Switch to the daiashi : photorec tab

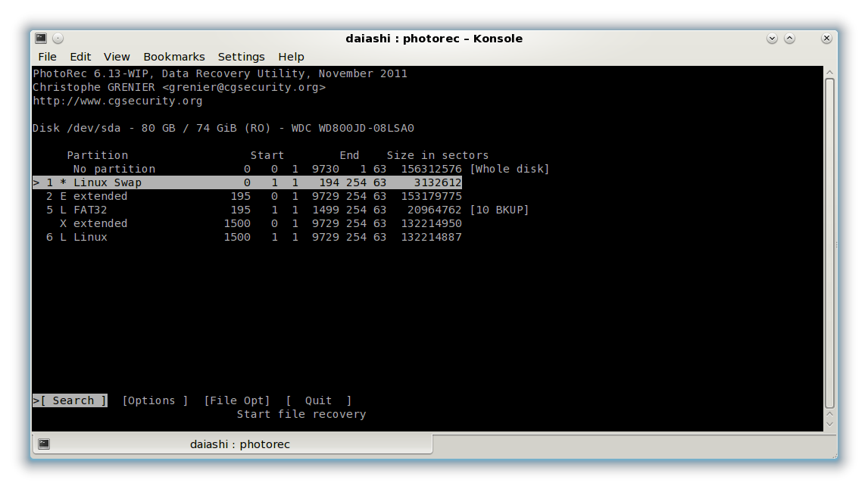(233, 444)
